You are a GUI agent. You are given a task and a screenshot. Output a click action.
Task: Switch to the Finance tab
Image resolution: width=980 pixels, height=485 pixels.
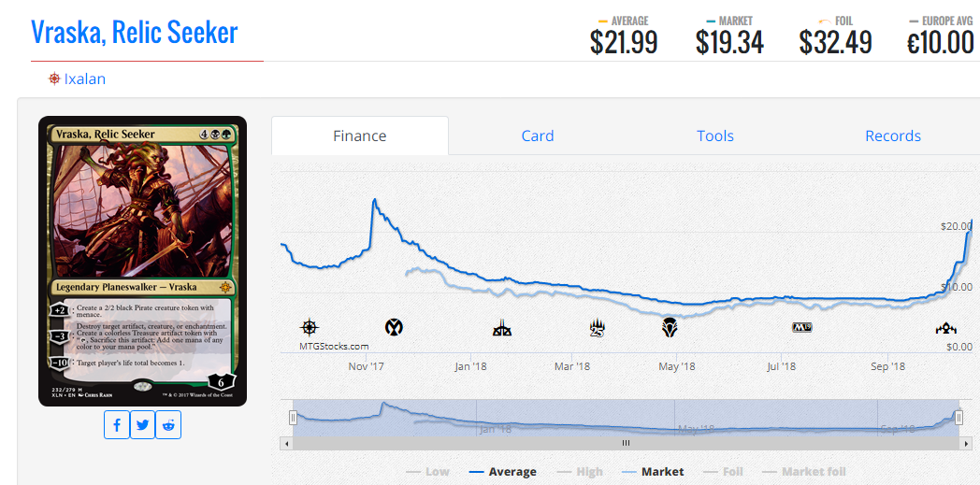(x=360, y=136)
